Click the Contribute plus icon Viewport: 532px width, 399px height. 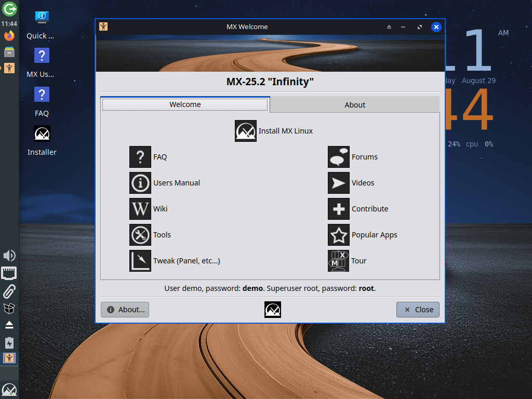[339, 209]
